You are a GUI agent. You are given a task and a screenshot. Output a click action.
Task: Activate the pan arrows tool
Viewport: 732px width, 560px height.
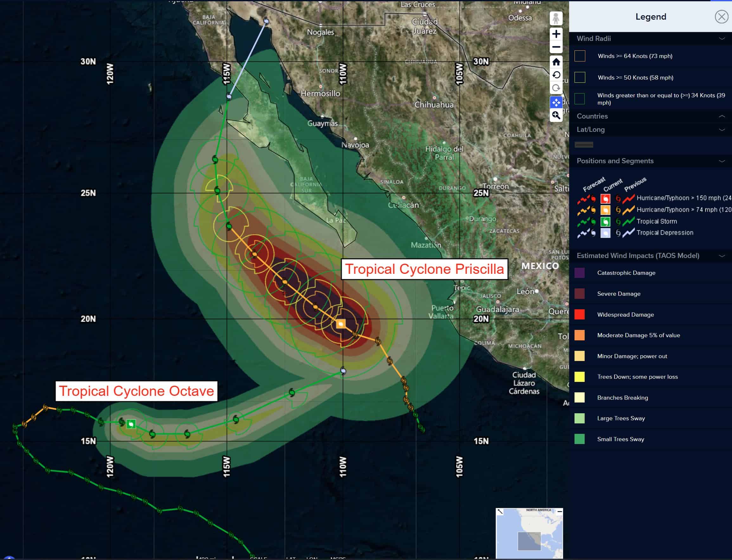coord(556,102)
